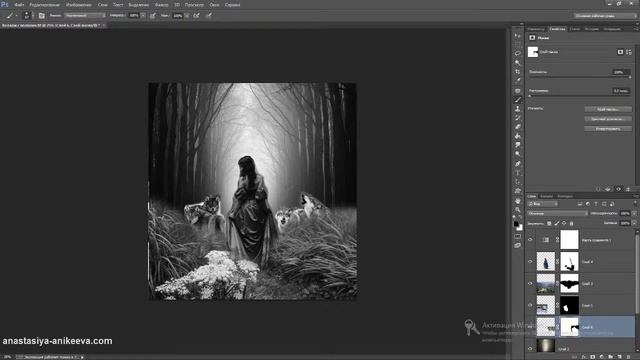The width and height of the screenshot is (640, 360).
Task: Hide the top adjustment map layer
Action: [530, 240]
